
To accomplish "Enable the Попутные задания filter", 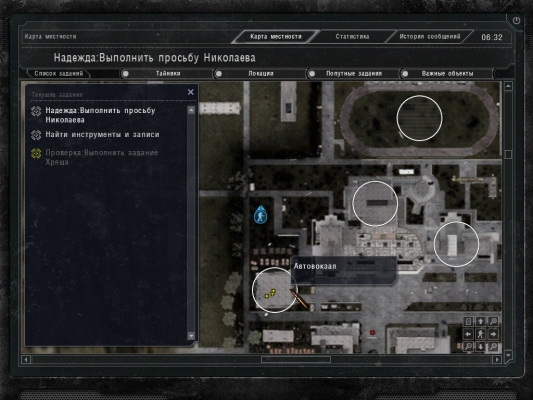I will pyautogui.click(x=312, y=74).
